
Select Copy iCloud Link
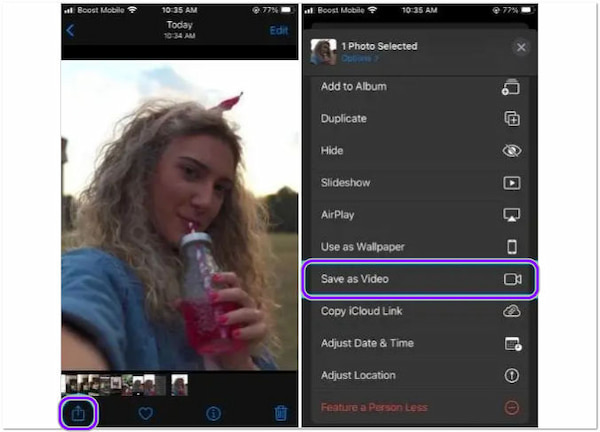pos(420,311)
